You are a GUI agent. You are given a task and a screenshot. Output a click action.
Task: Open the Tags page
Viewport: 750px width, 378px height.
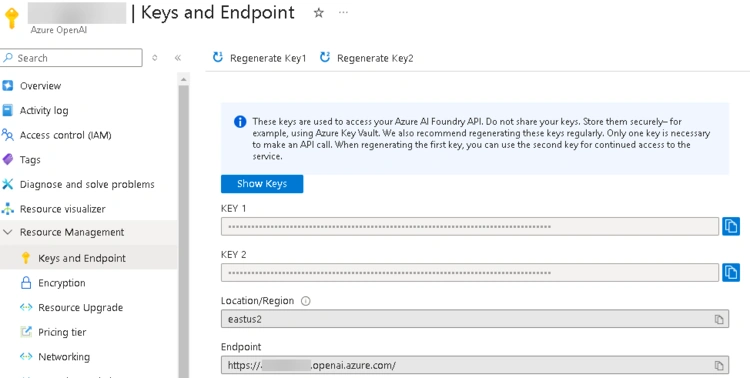coord(30,160)
